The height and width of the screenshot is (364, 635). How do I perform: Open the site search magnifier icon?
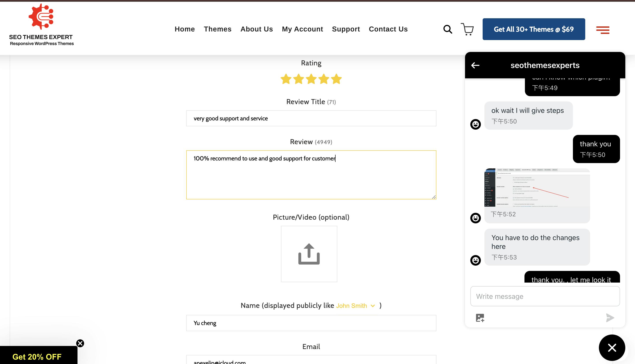point(447,29)
